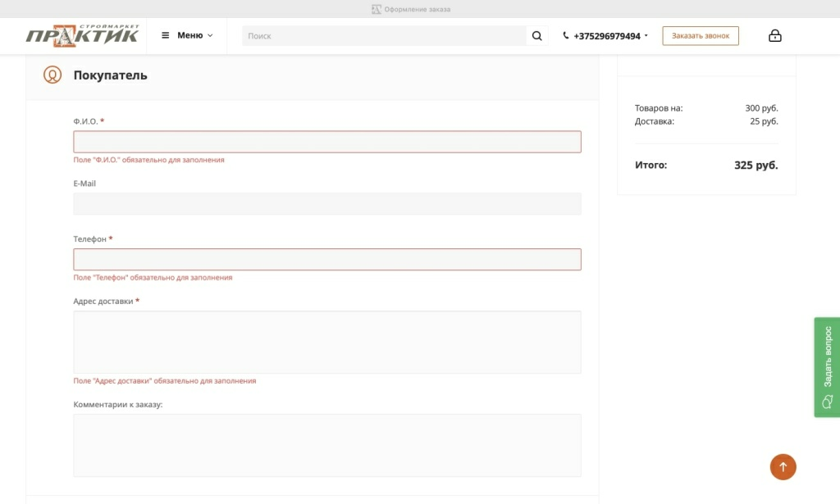Click the Заказать звонок button

701,36
